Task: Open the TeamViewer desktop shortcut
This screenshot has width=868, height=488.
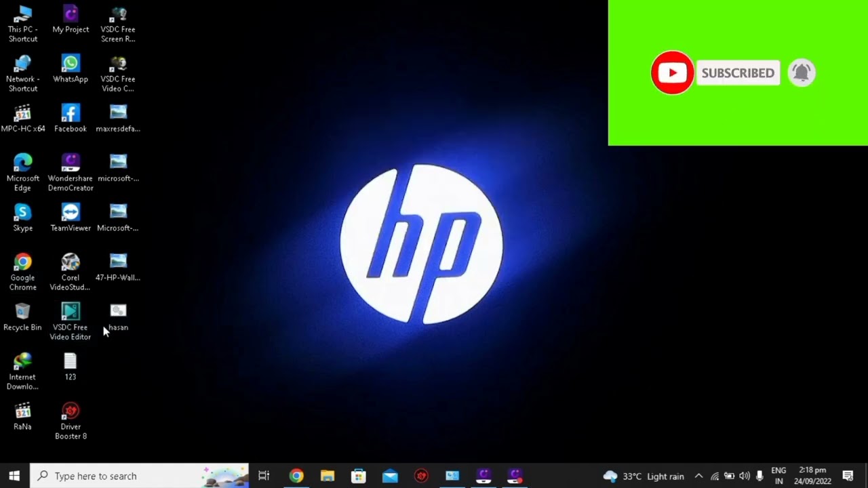Action: pyautogui.click(x=71, y=218)
